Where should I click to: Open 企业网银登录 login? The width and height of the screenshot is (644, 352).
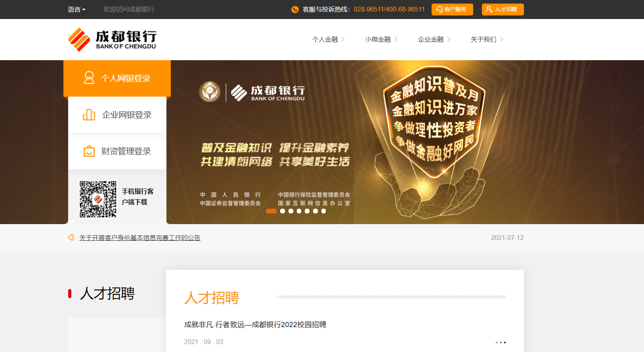pos(117,115)
